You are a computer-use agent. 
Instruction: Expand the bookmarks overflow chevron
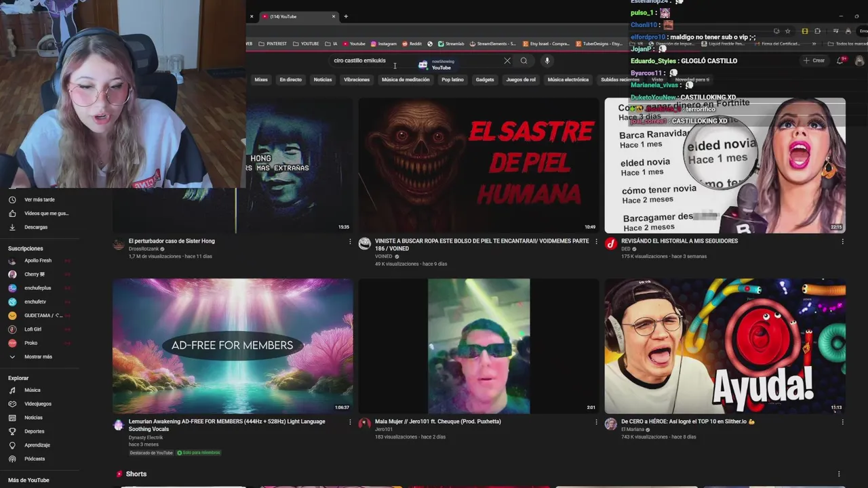tap(814, 43)
